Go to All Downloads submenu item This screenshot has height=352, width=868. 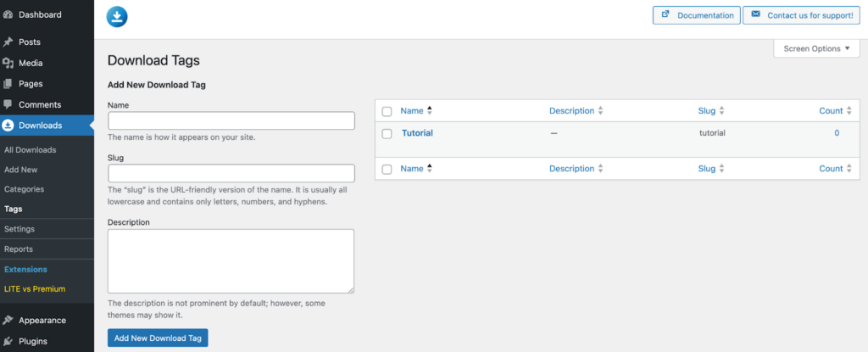pos(30,149)
